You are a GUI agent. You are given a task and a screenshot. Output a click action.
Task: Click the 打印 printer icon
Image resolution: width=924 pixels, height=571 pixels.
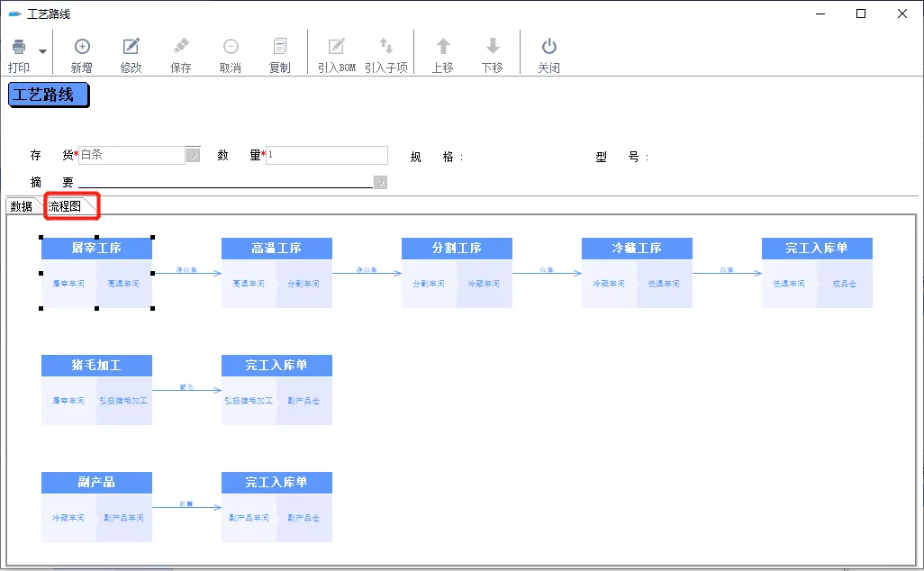pos(19,47)
